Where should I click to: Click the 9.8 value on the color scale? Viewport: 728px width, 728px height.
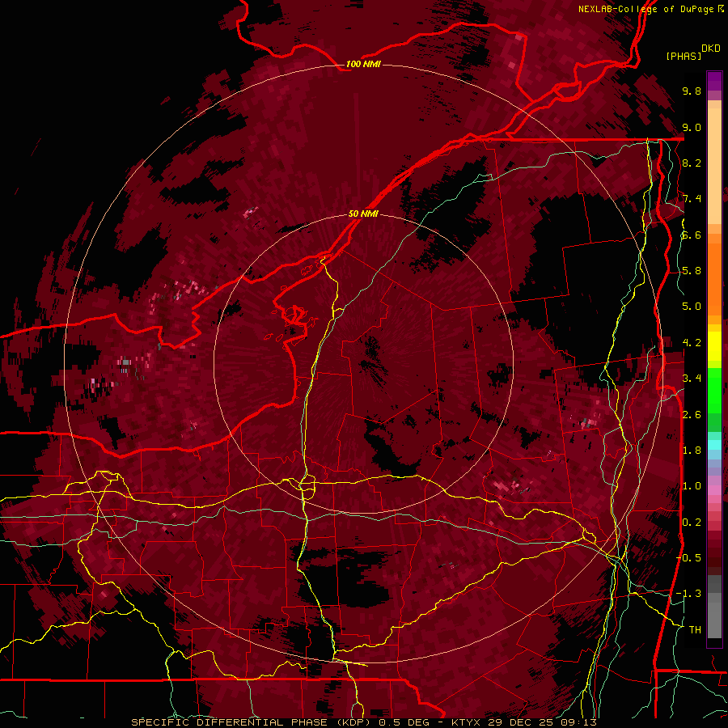pyautogui.click(x=692, y=91)
